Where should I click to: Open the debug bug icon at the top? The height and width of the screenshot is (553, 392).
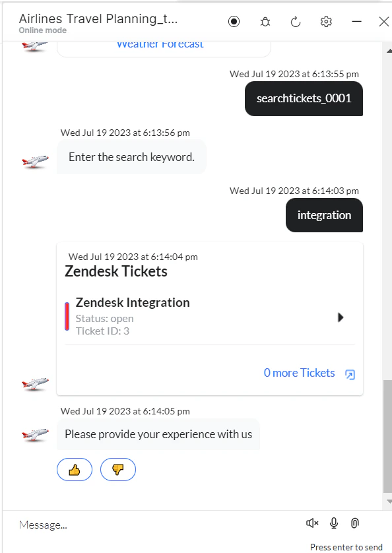pos(265,21)
